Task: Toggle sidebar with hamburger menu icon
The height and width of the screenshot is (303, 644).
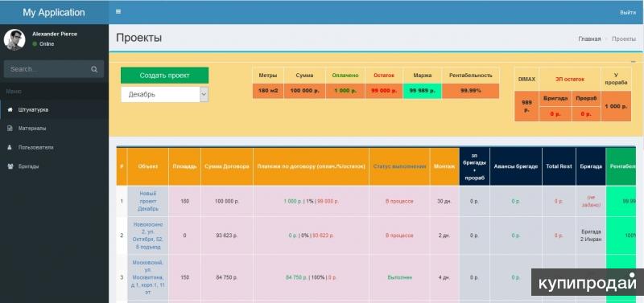Action: click(118, 12)
